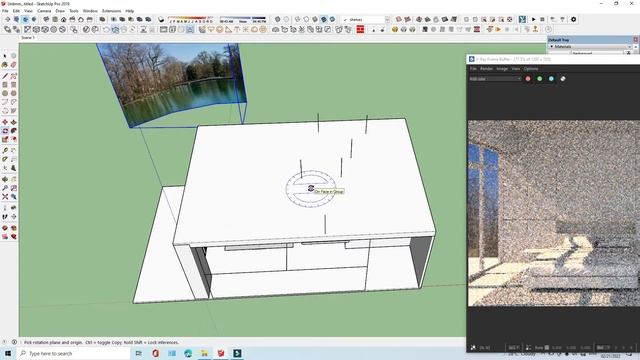Open File Explorer taskbar icon

point(204,353)
